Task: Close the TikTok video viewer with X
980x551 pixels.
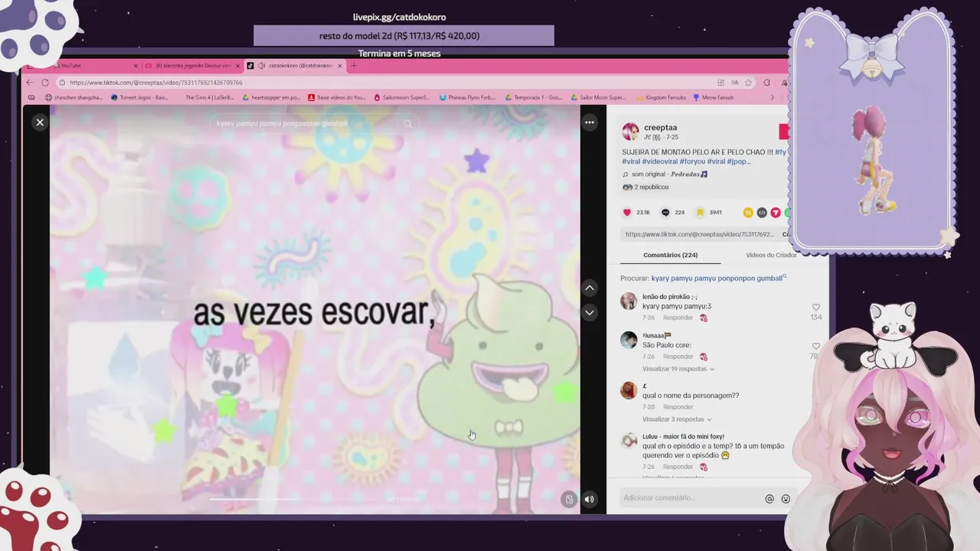Action: coord(40,122)
